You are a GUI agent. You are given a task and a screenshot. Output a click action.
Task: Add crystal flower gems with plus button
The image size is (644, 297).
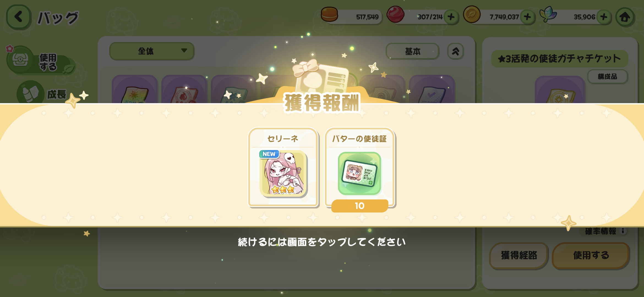[x=604, y=17]
